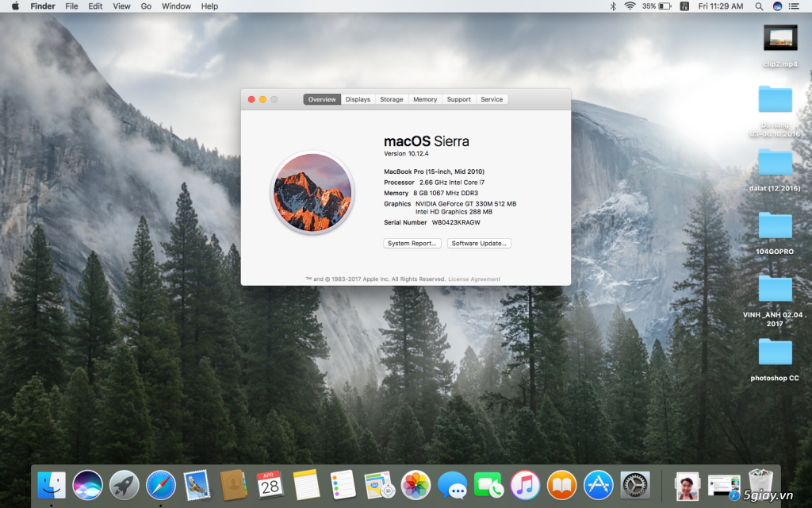Select the photoshop CC folder
Viewport: 812px width, 508px height.
pos(775,360)
